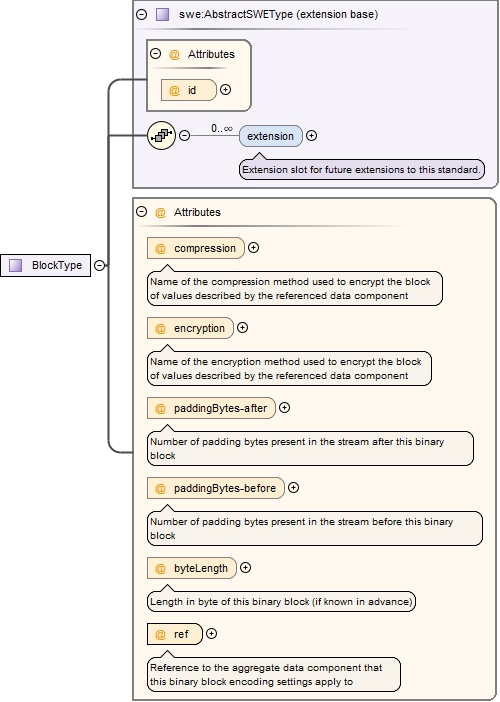This screenshot has height=702, width=500.
Task: Select the paddingBytes-before attribute box
Action: (216, 488)
